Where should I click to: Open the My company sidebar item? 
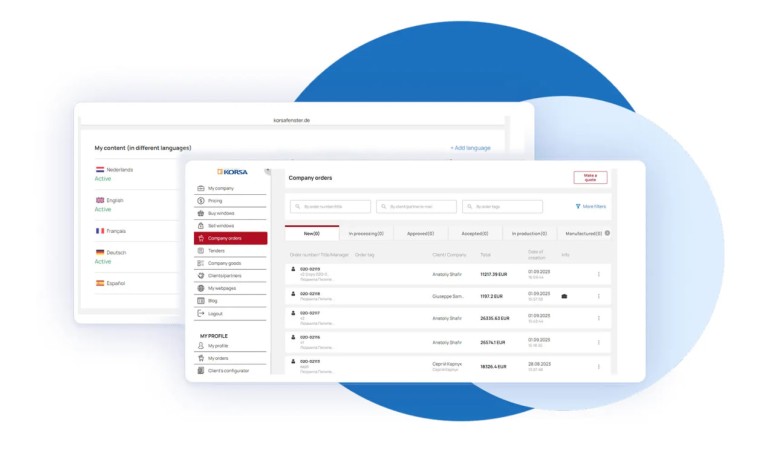[x=221, y=188]
